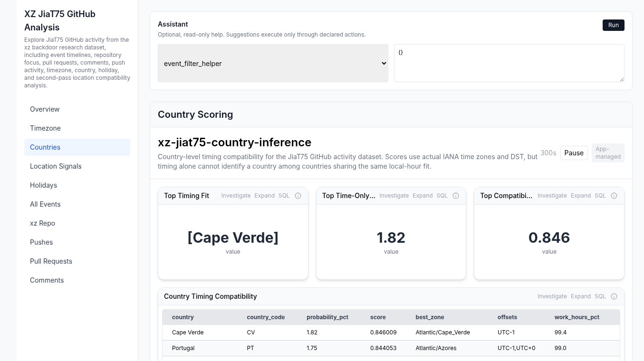Open All Events page

point(77,204)
